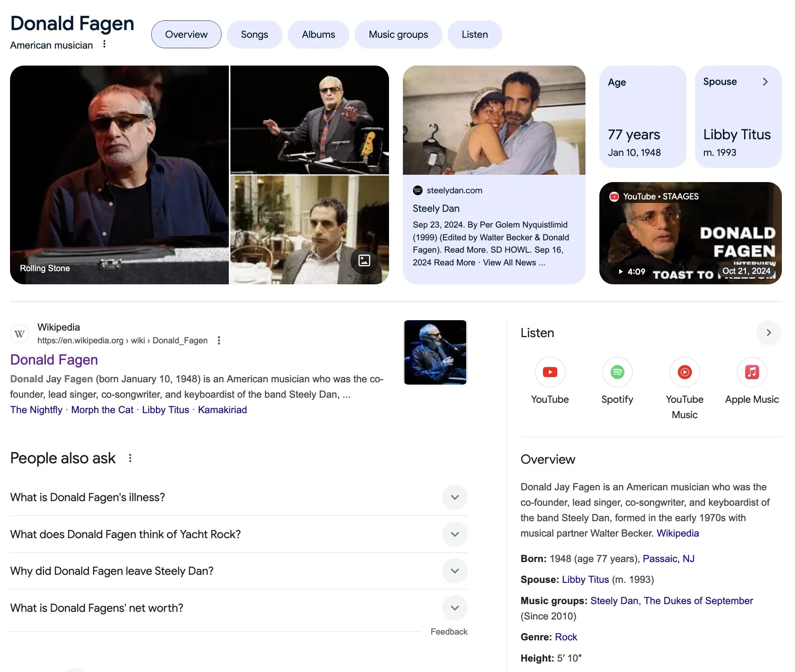Click the Passaic, NJ link
Screen dimensions: 795x672
point(668,559)
